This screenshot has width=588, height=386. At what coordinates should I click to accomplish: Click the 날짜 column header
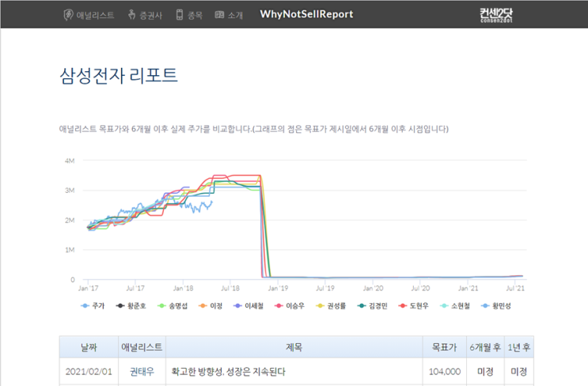click(89, 347)
